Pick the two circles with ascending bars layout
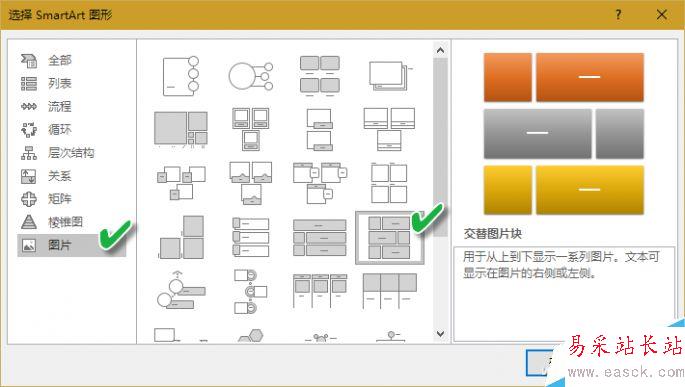The image size is (685, 387). 180,290
